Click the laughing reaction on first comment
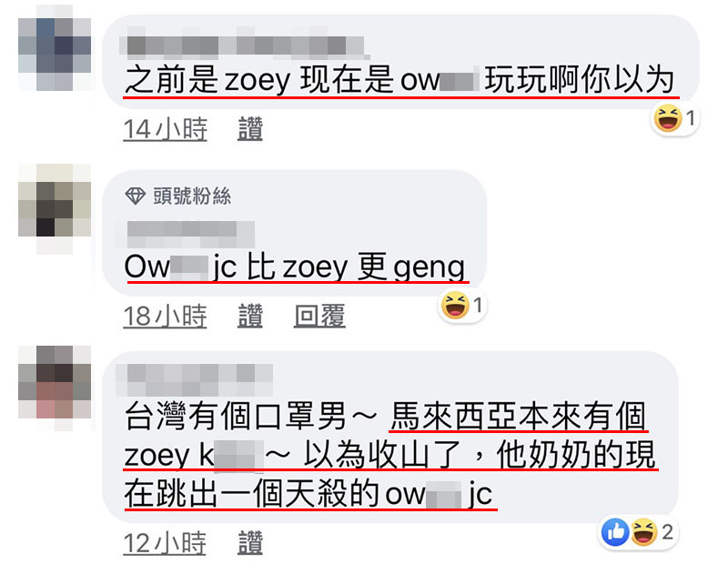This screenshot has width=728, height=564. coord(668,118)
